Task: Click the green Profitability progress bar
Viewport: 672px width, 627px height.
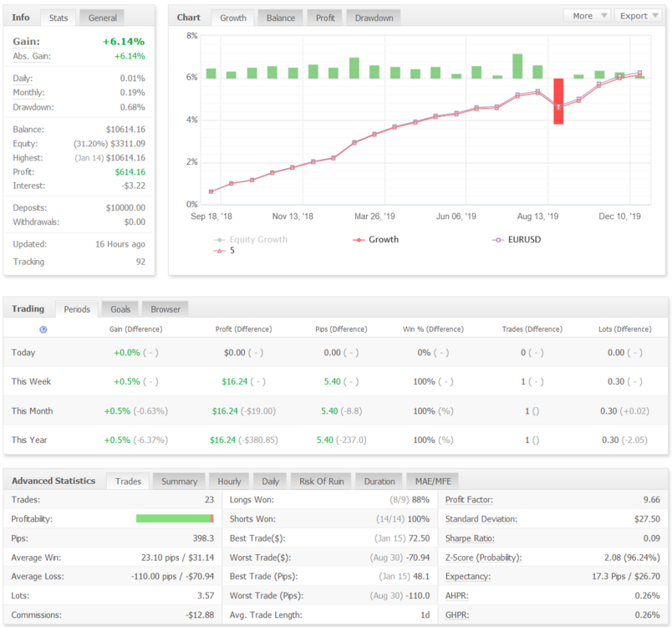Action: click(x=175, y=518)
